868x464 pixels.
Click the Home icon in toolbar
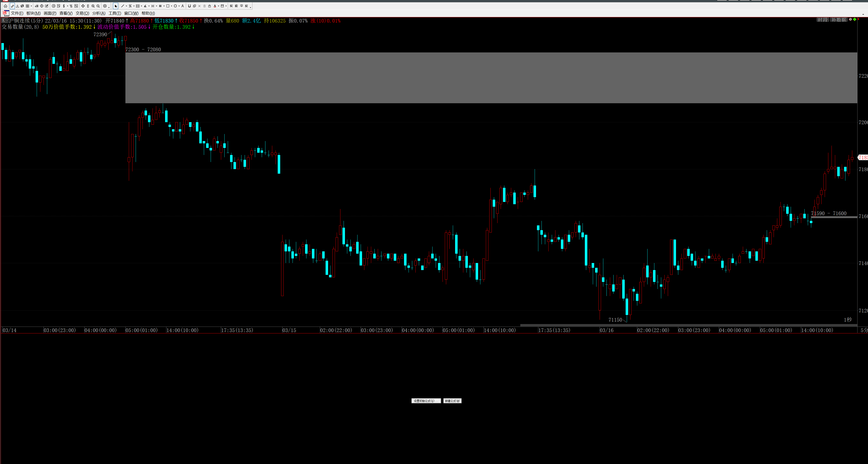pos(5,6)
